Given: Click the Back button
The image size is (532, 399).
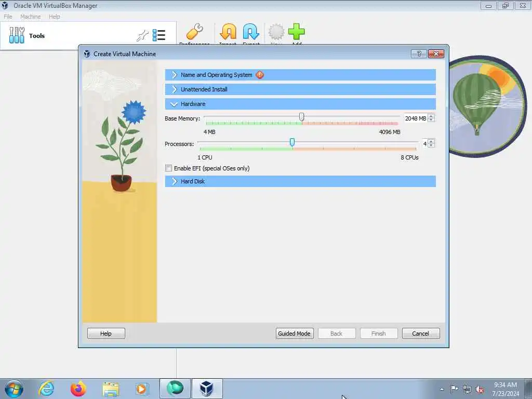Looking at the screenshot, I should [x=336, y=334].
